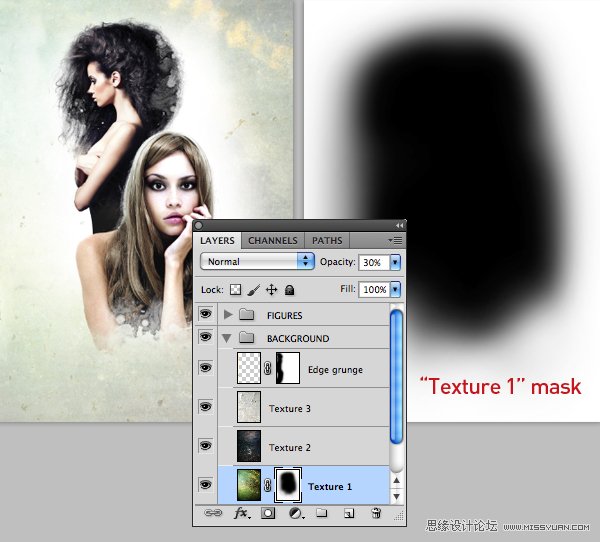Hide the BACKGROUND group
The image size is (600, 542).
[205, 337]
